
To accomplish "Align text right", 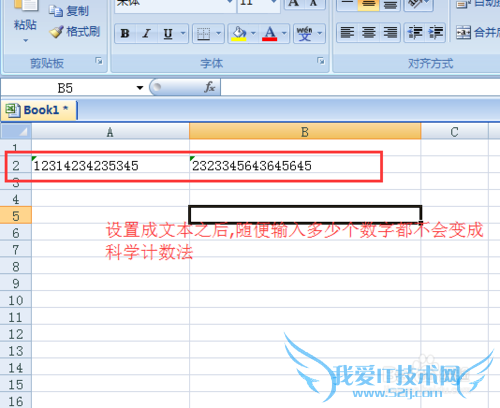I will [x=390, y=33].
